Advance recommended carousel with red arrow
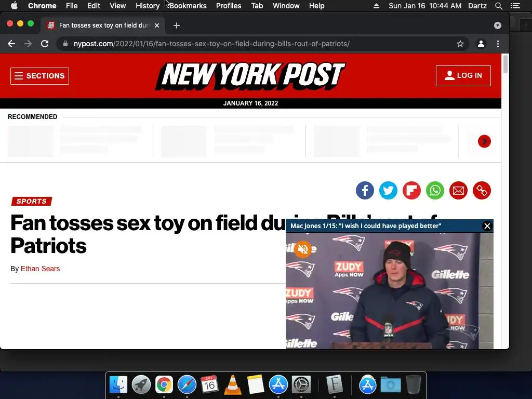This screenshot has width=532, height=399. tap(484, 141)
